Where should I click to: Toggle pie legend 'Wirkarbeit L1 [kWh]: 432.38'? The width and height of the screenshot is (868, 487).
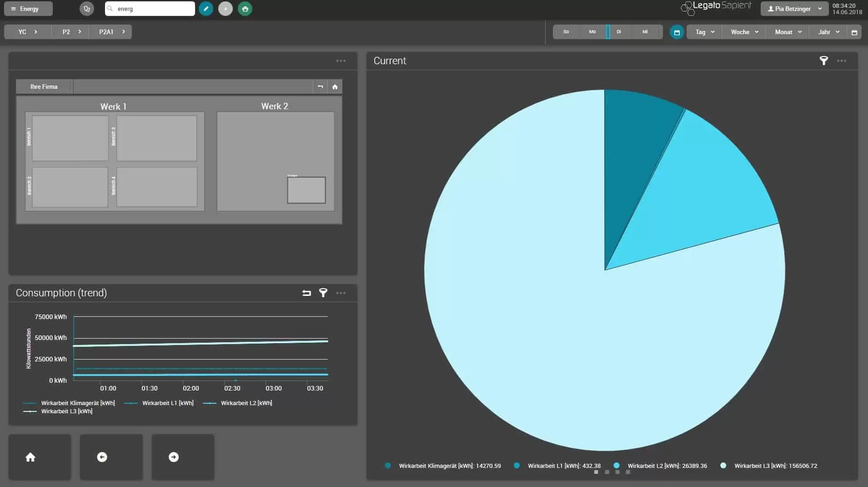click(x=557, y=466)
